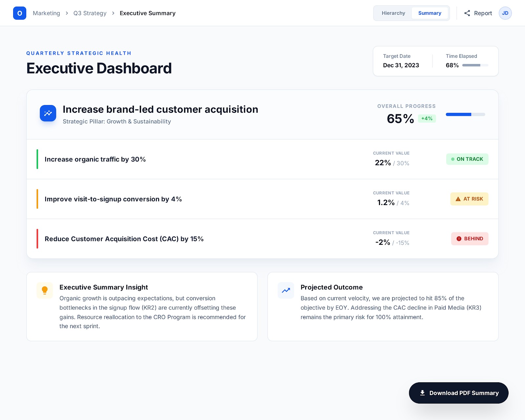525x420 pixels.
Task: Click the O logo icon
Action: [20, 13]
